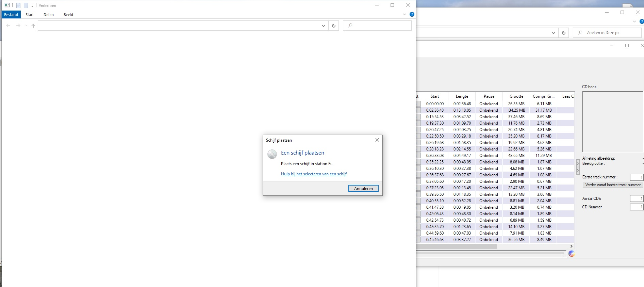Expand address dropdown in Deze pc window
The image size is (644, 287).
pyautogui.click(x=554, y=33)
